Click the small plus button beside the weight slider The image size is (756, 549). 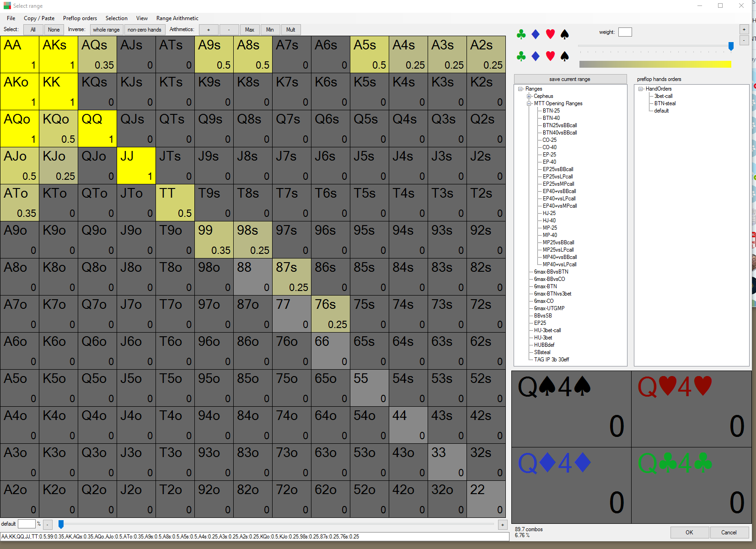pyautogui.click(x=744, y=29)
